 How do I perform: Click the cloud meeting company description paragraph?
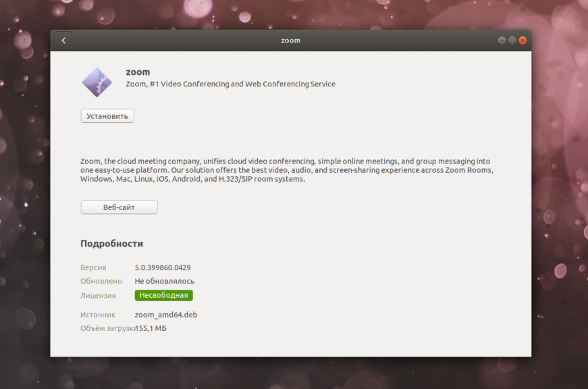coord(287,170)
